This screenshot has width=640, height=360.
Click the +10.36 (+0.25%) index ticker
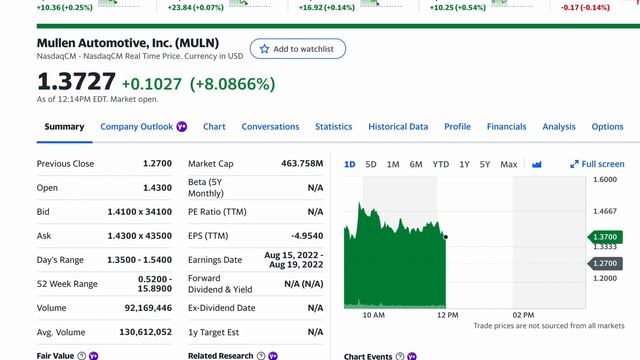point(64,7)
